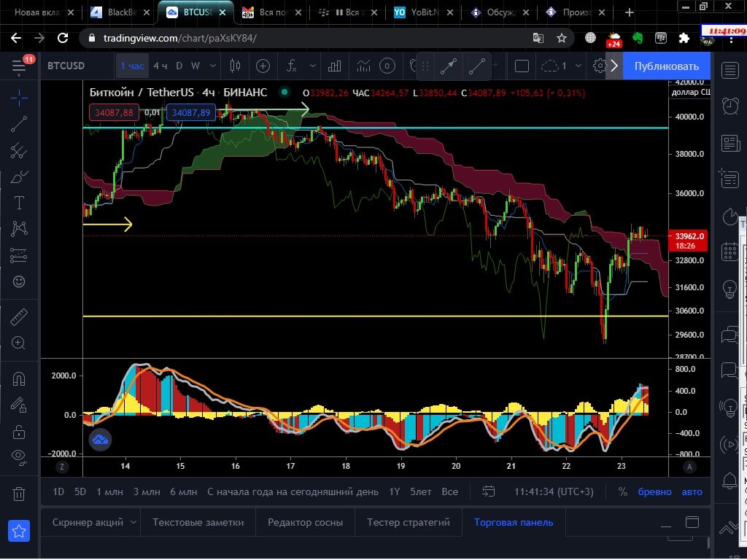Image resolution: width=747 pixels, height=560 pixels.
Task: Select the prediction and measurement tool
Action: pos(19,255)
